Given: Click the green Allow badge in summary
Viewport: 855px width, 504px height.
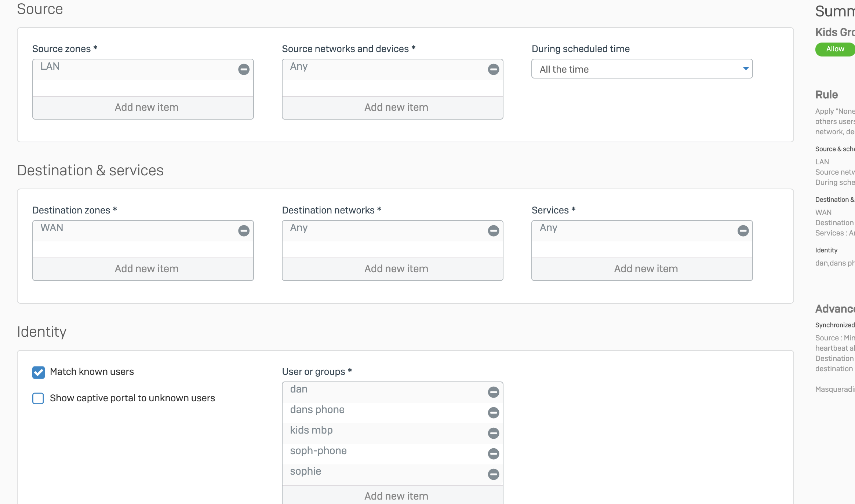Looking at the screenshot, I should pyautogui.click(x=835, y=49).
